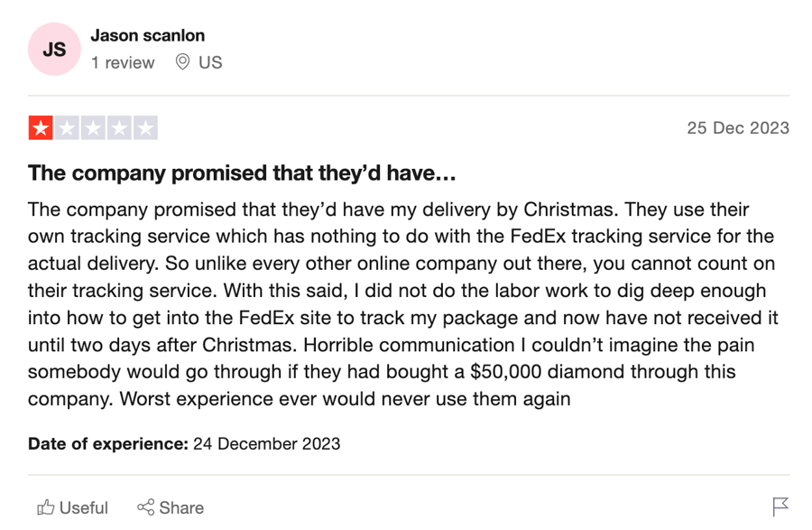
Task: Click the thumbs-up icon
Action: 46,507
